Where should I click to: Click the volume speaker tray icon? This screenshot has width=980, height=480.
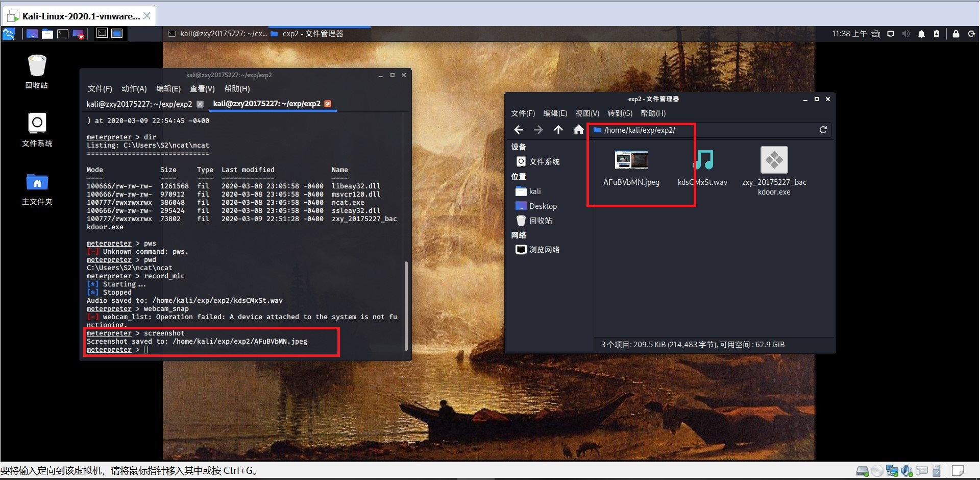click(906, 34)
